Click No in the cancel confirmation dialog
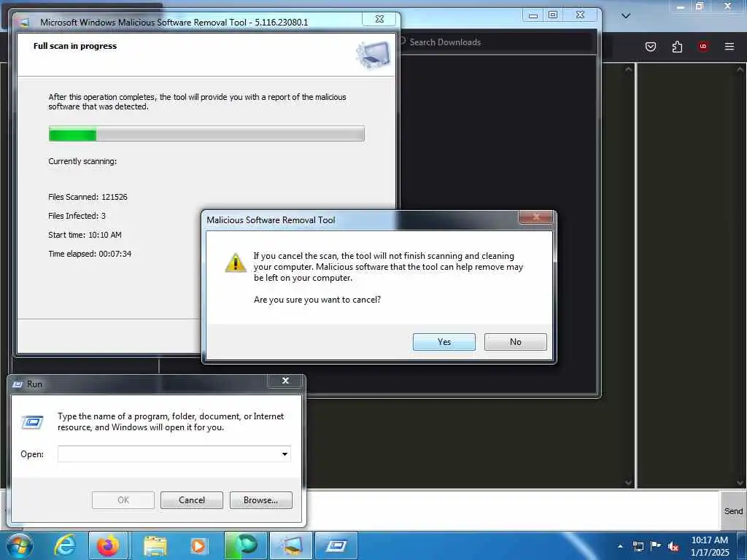 (x=516, y=342)
